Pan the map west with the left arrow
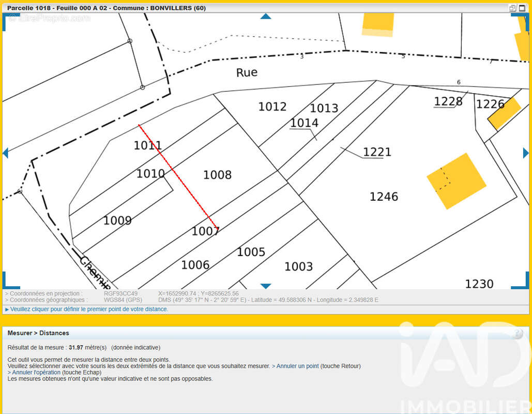The image size is (532, 414). (5, 153)
